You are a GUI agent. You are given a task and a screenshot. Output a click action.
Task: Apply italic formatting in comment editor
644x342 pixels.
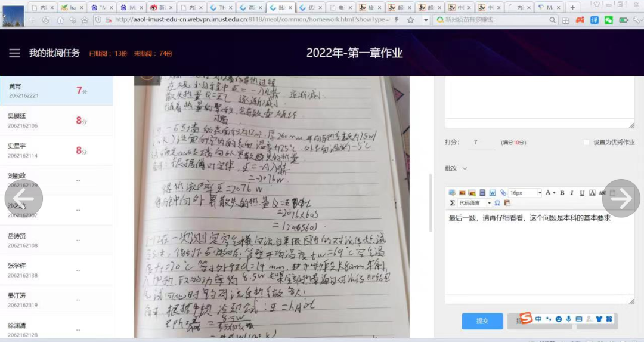pos(572,193)
